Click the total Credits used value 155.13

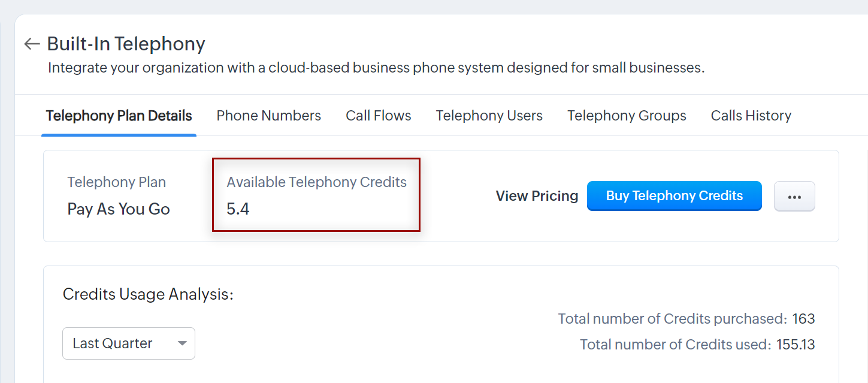796,345
